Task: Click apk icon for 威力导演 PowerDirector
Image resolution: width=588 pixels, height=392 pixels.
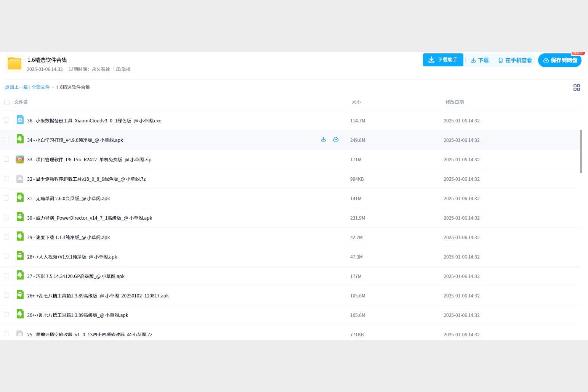Action: [x=20, y=217]
